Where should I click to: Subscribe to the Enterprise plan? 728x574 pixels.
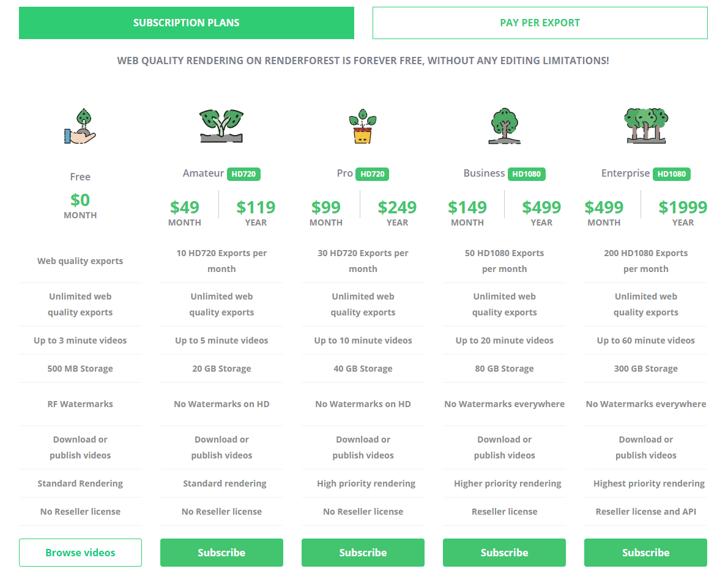[x=646, y=553]
